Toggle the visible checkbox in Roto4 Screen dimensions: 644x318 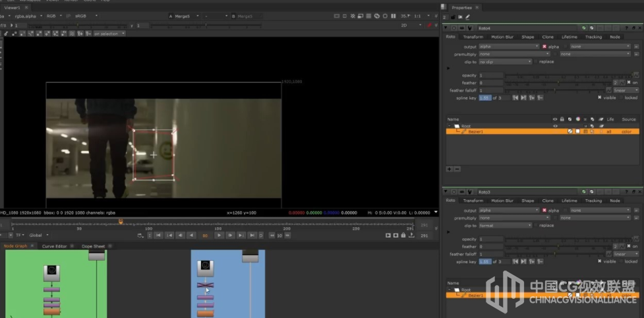(600, 98)
